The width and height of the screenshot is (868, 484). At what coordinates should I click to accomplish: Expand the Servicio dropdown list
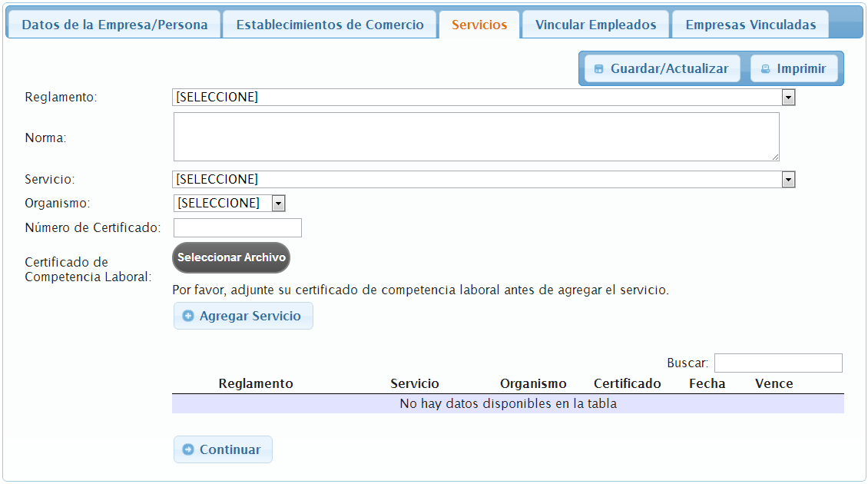click(x=483, y=180)
